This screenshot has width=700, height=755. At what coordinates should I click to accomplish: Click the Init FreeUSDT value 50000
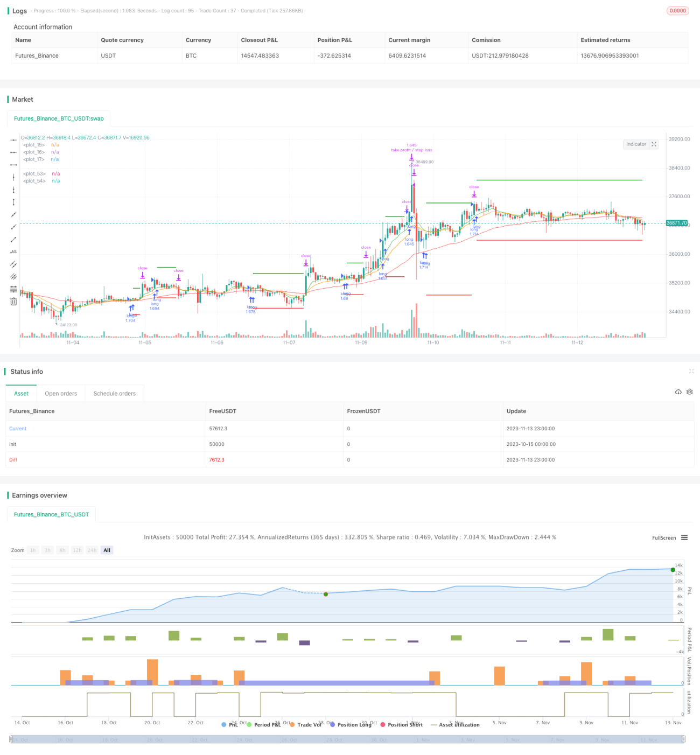pos(217,444)
